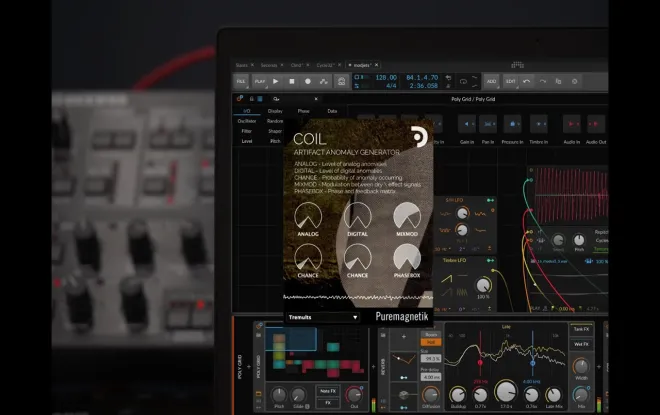Screen dimensions: 660x415
Task: Select the Timbre In module icon
Action: [x=539, y=124]
